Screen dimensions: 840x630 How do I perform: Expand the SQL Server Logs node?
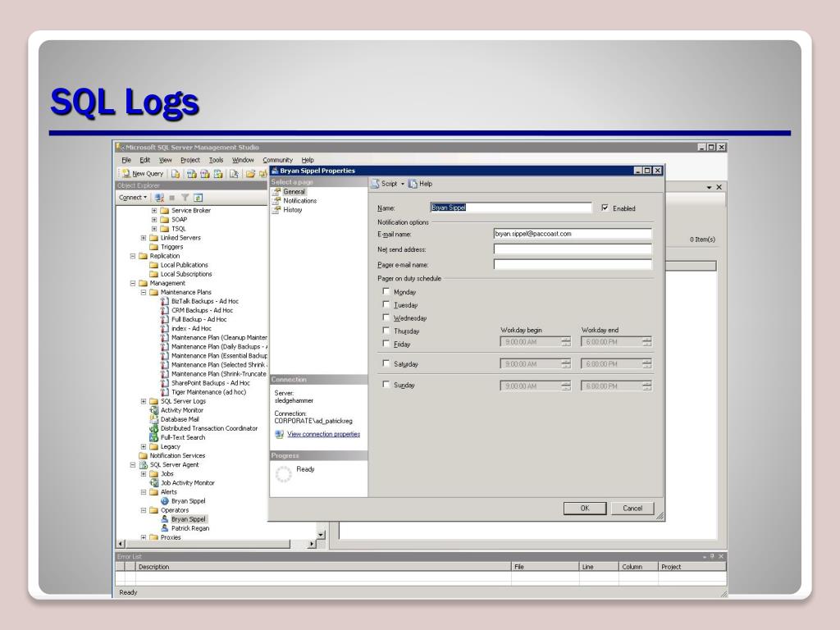pyautogui.click(x=144, y=401)
